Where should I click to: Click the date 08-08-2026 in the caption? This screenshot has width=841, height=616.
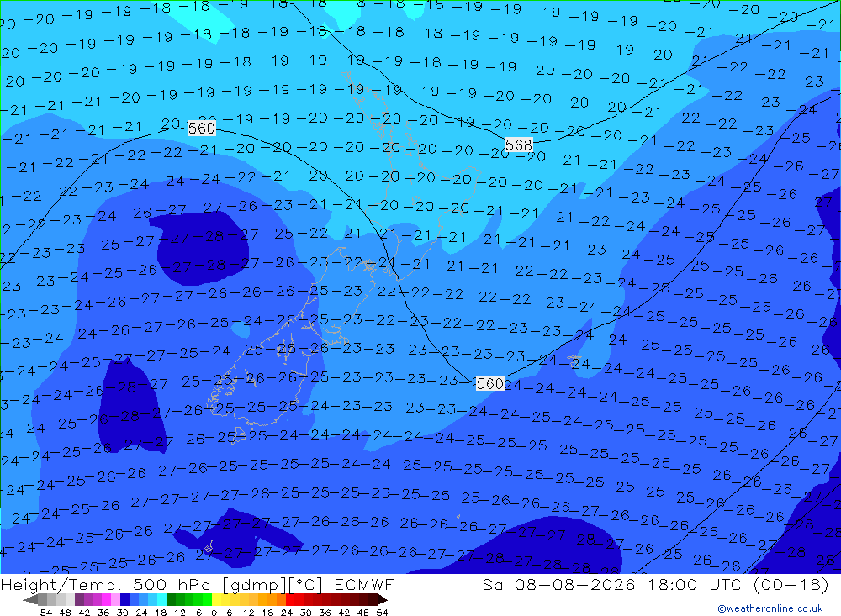point(575,584)
